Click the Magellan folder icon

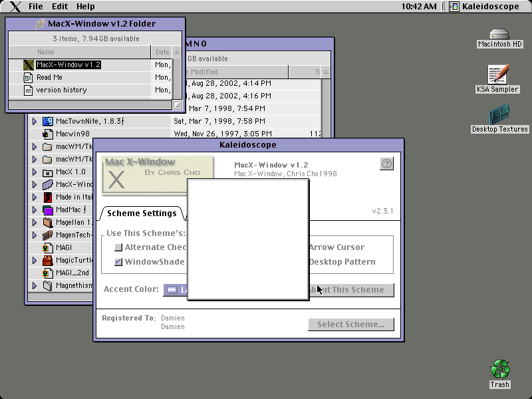[x=47, y=223]
